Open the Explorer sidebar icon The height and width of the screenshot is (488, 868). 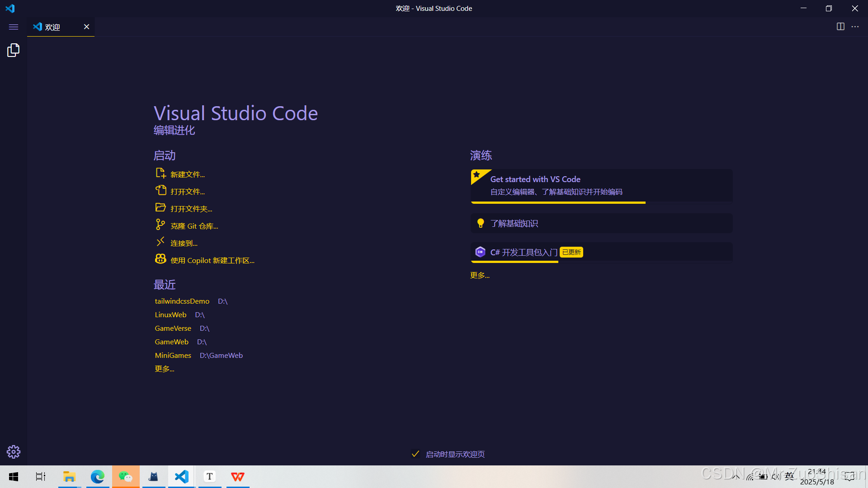(14, 50)
